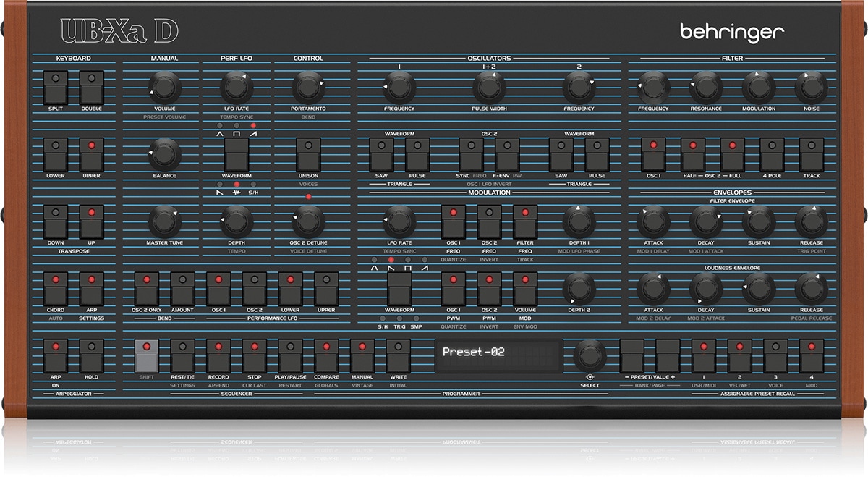Turn on the Arpeggiator ARP ON button
The image size is (868, 477).
tap(56, 355)
